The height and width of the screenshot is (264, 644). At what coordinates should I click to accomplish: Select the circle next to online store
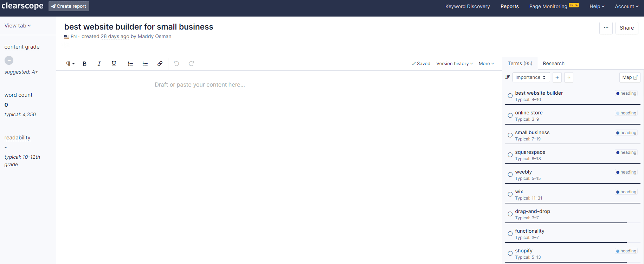pos(510,115)
